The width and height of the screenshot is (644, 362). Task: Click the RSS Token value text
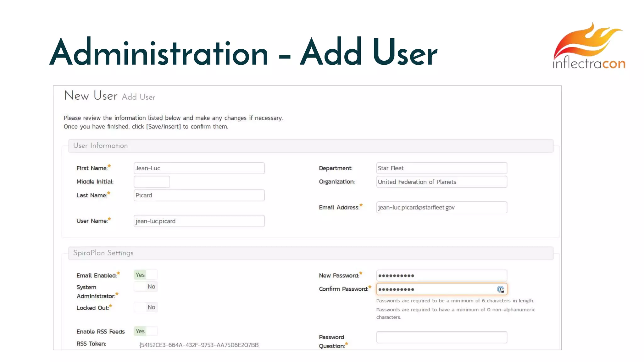199,345
